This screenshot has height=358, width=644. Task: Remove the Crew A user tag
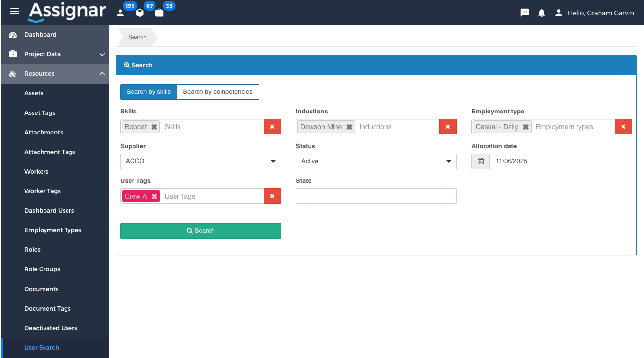(x=154, y=196)
